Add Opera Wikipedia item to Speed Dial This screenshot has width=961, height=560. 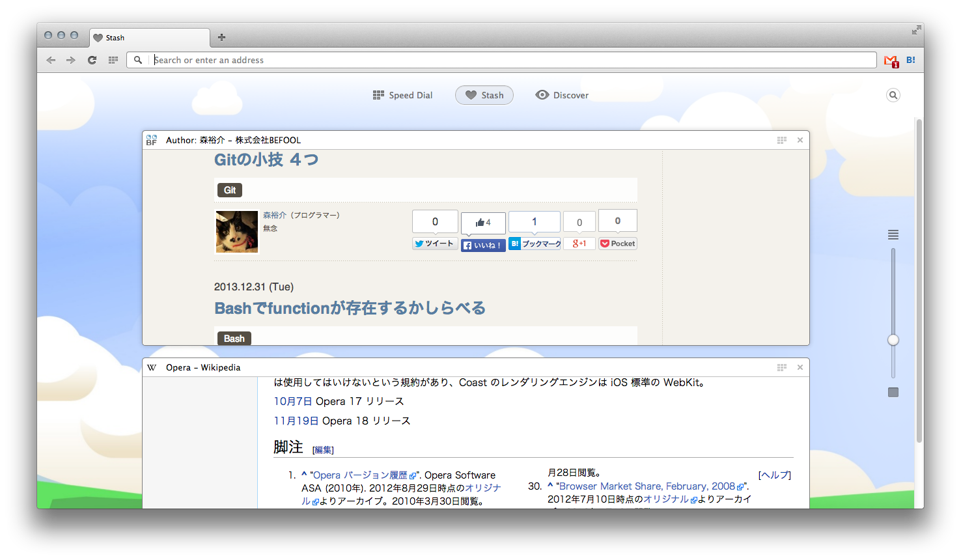(x=782, y=367)
